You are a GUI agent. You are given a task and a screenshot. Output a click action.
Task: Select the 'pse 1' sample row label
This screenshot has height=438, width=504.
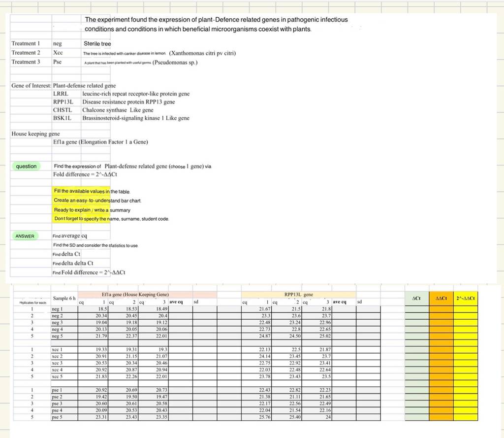coord(64,390)
